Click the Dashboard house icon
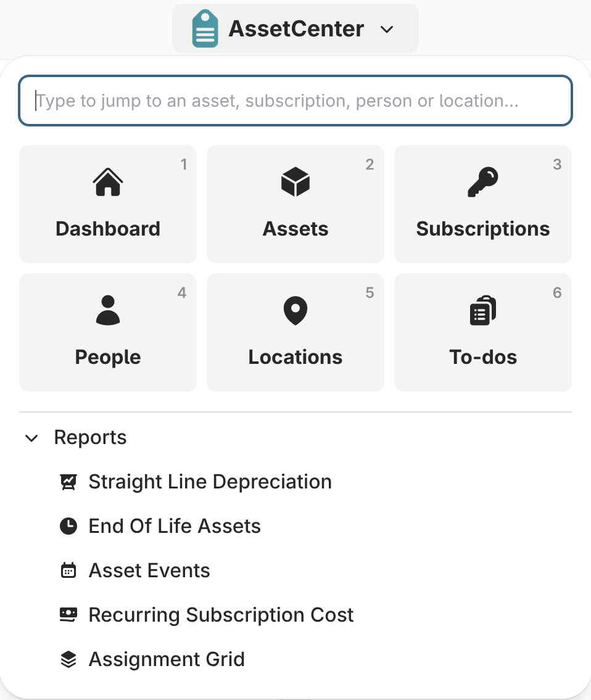591x700 pixels. tap(108, 183)
